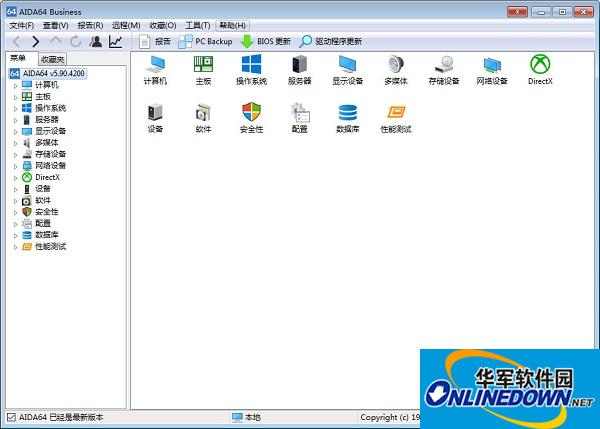Select AIDA64 v5.90.4200 tree root
This screenshot has height=429, width=600.
[x=48, y=73]
